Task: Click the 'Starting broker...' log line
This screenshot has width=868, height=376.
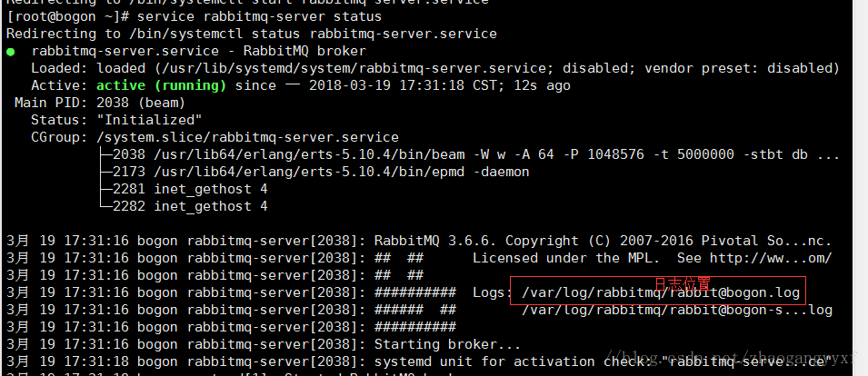Action: pos(264,345)
